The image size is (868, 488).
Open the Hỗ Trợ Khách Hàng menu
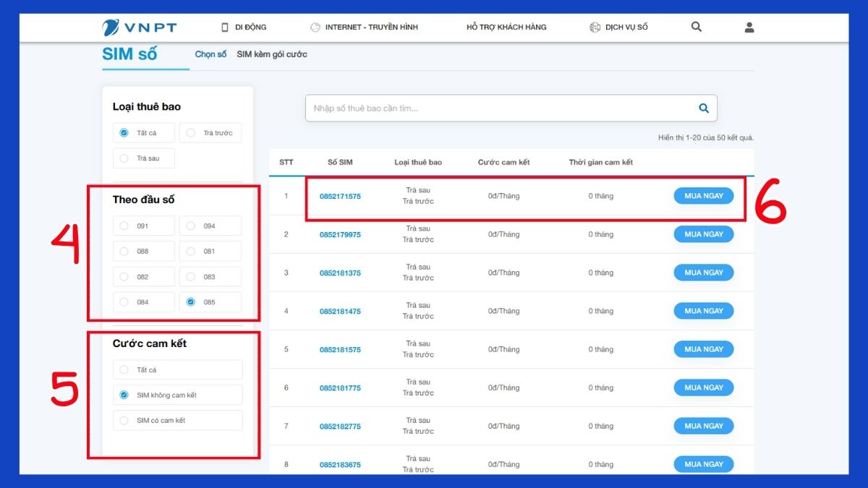506,27
